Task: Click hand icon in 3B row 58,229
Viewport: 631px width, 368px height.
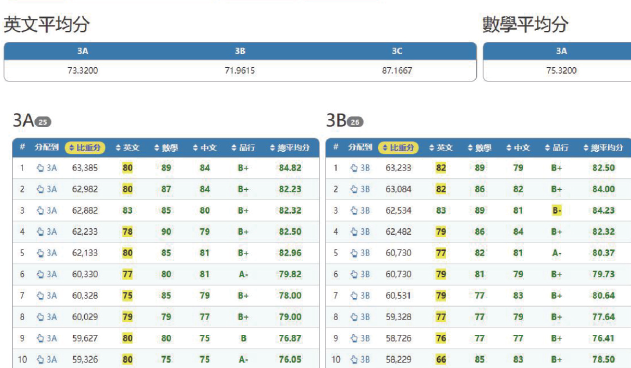Action: pyautogui.click(x=354, y=360)
